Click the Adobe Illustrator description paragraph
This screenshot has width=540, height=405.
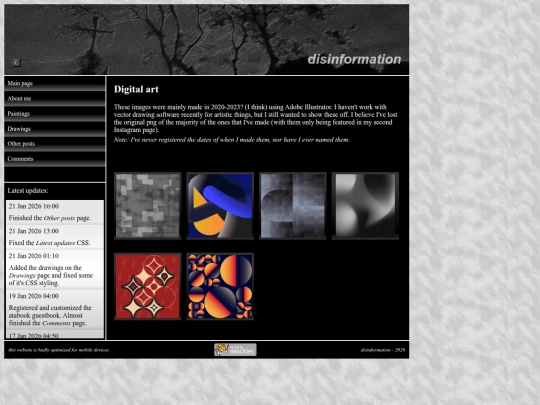coord(256,118)
